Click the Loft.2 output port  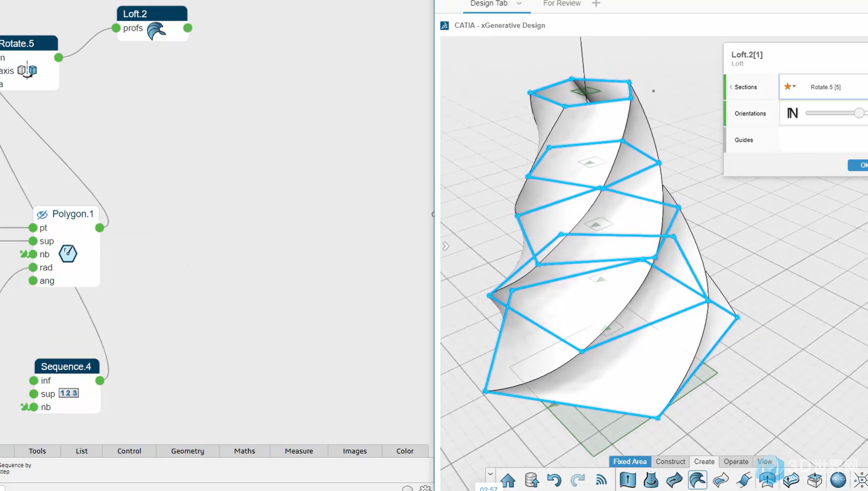[x=188, y=28]
